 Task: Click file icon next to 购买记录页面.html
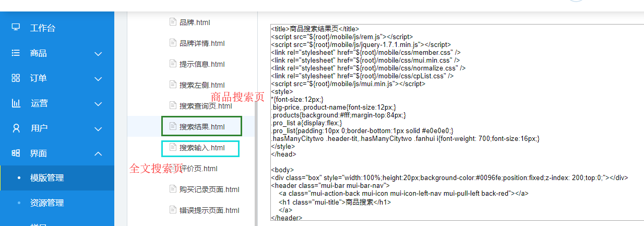point(173,188)
